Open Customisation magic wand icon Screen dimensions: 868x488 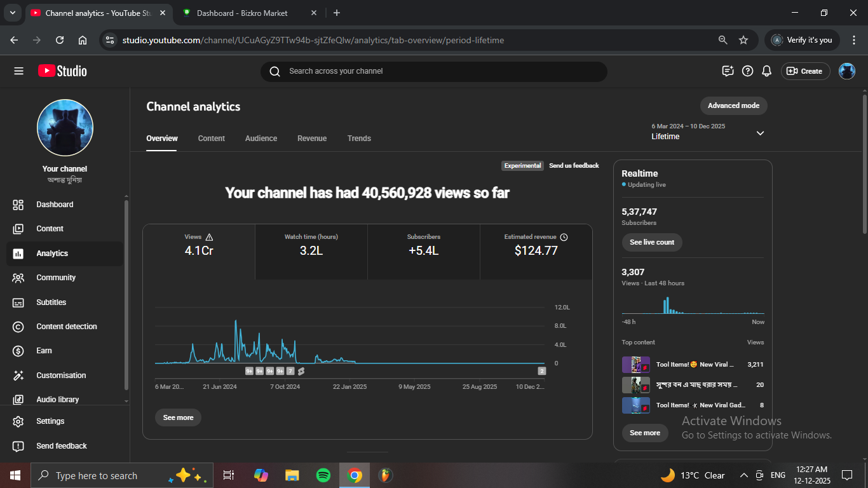[x=18, y=376]
